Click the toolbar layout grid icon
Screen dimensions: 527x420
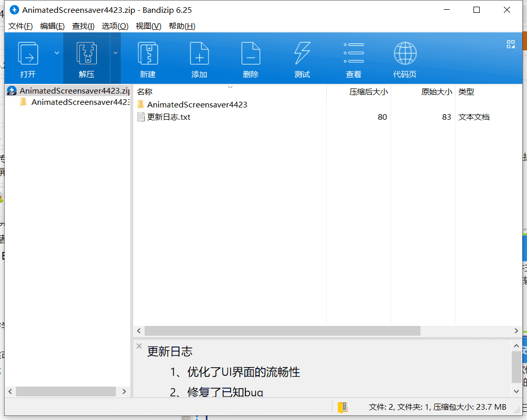coord(511,44)
